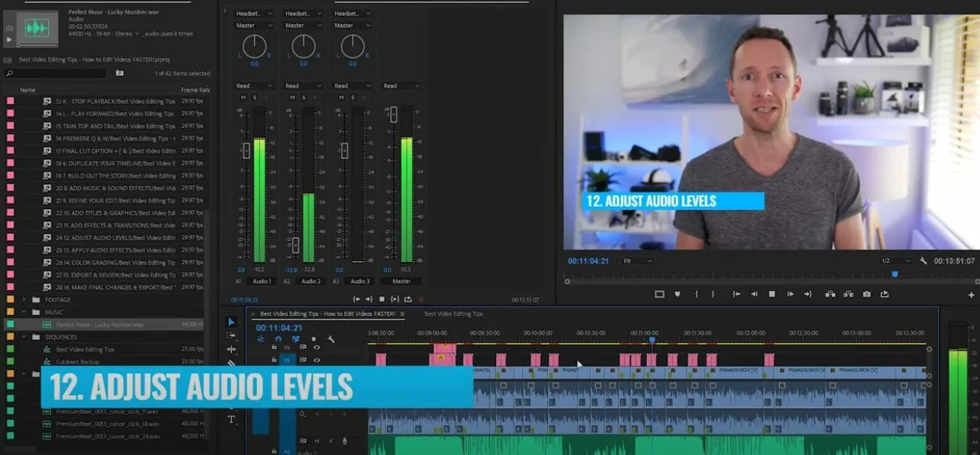Select the Type tool
Screen dimensions: 980x455
[231, 419]
